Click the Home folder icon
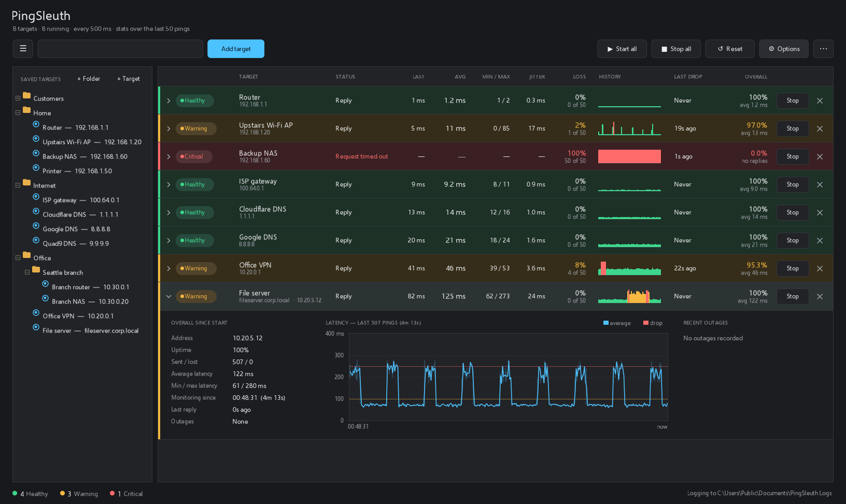The width and height of the screenshot is (846, 504). pyautogui.click(x=27, y=110)
